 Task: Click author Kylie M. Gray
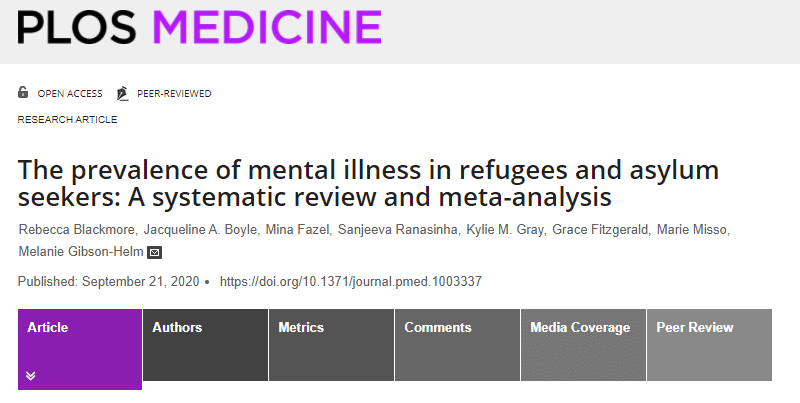coord(505,230)
